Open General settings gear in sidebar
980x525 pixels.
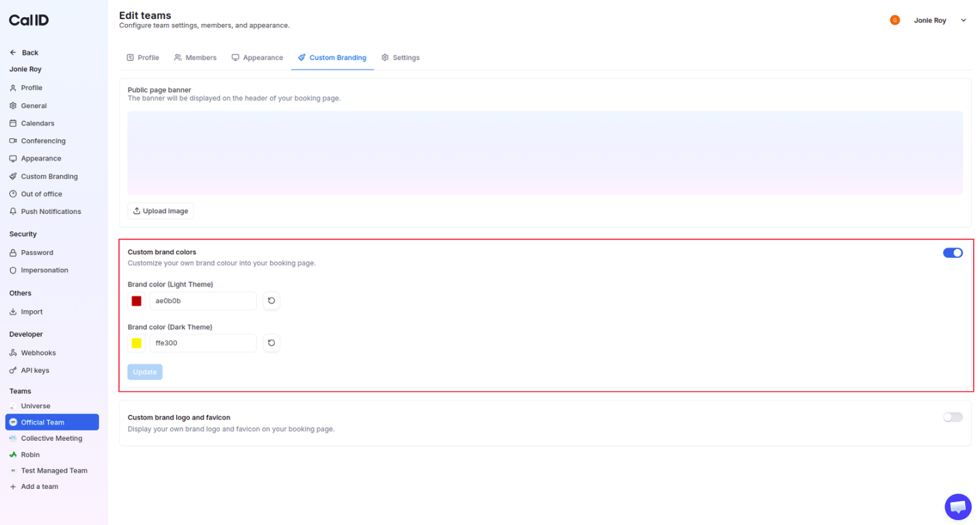pos(13,106)
